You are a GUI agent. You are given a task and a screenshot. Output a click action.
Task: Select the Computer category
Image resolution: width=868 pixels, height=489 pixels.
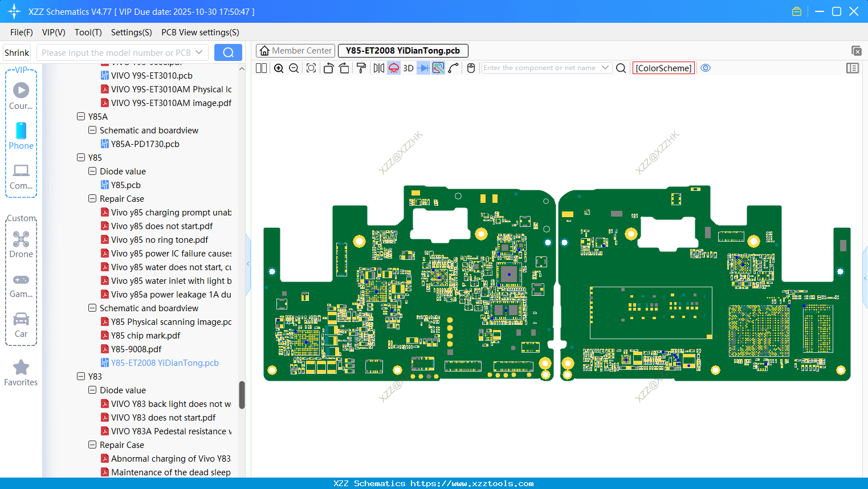[21, 177]
